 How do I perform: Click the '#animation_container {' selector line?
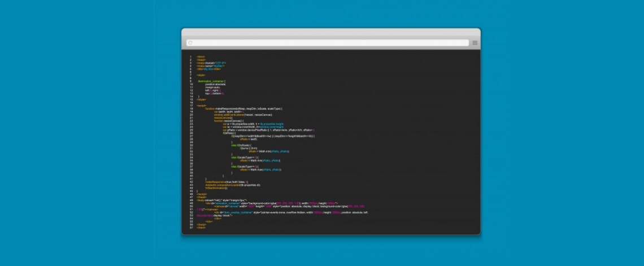pyautogui.click(x=211, y=81)
